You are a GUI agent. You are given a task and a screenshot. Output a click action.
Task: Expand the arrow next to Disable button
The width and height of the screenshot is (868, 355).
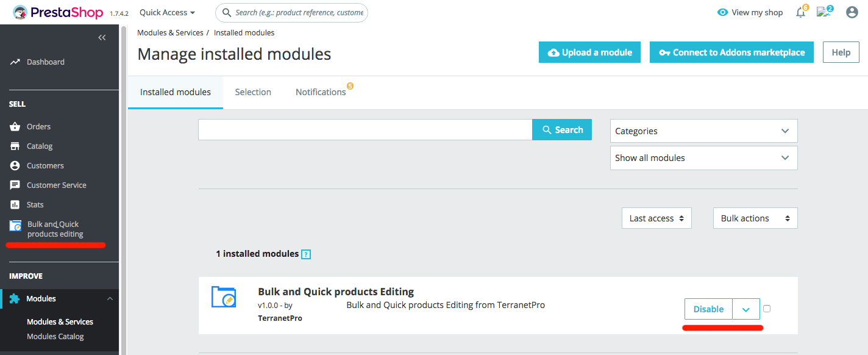(746, 309)
